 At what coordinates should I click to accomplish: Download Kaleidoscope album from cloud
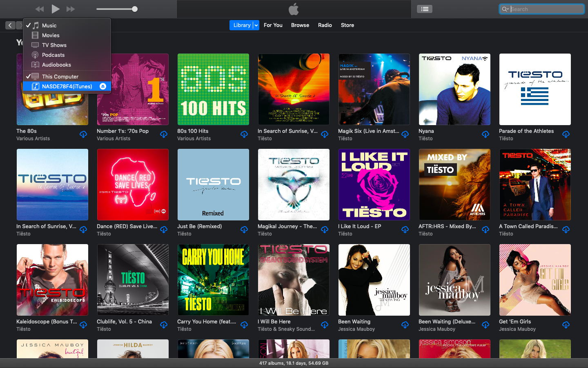[83, 325]
